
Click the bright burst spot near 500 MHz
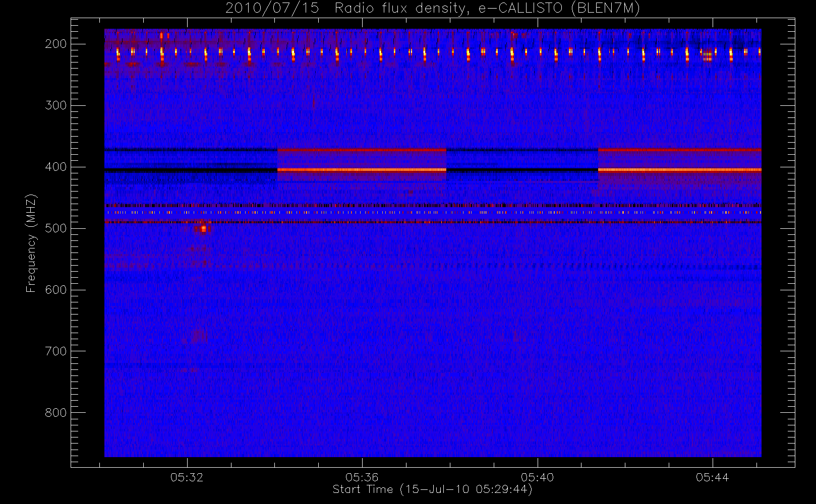(x=203, y=228)
